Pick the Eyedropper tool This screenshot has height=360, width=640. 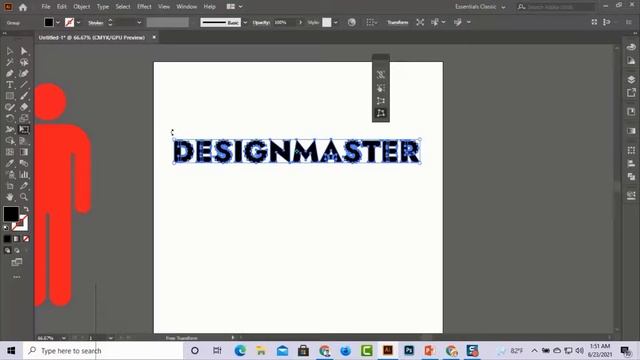(x=9, y=163)
